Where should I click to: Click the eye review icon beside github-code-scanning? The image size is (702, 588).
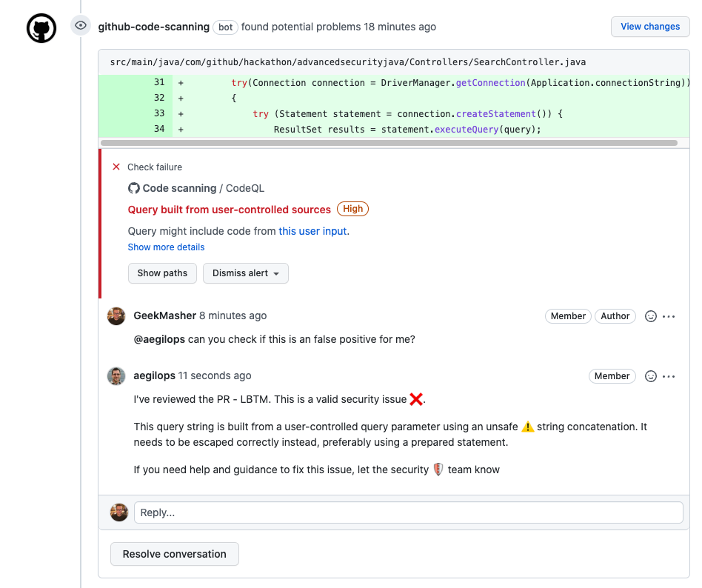tap(81, 25)
